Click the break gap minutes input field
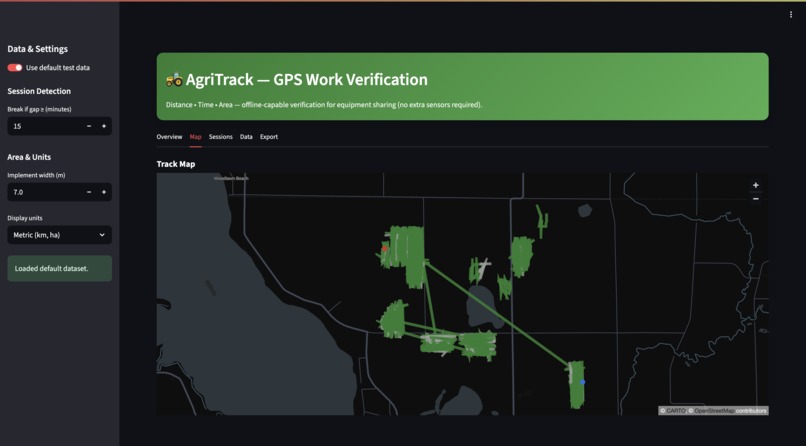 [44, 126]
